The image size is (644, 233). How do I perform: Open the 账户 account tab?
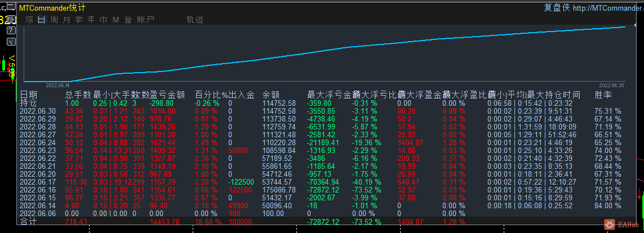[145, 20]
